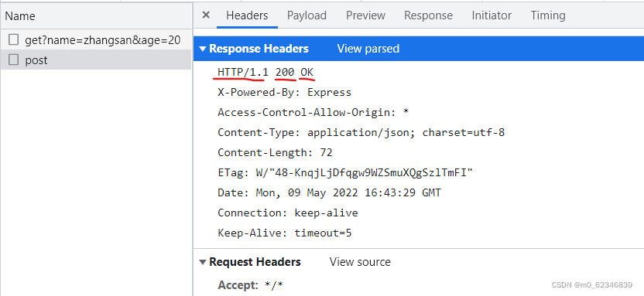The width and height of the screenshot is (644, 296).
Task: Click the HTTP/1.1 200 OK status line
Action: pyautogui.click(x=265, y=72)
